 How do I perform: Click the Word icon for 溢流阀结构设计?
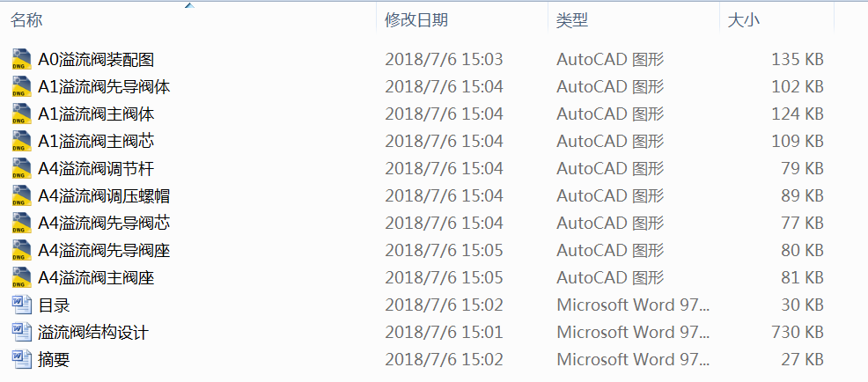22,333
